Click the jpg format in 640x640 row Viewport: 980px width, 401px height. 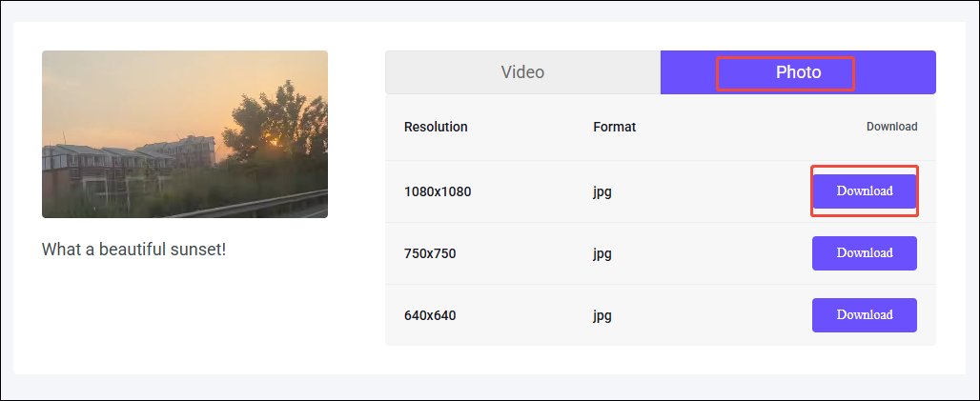602,315
